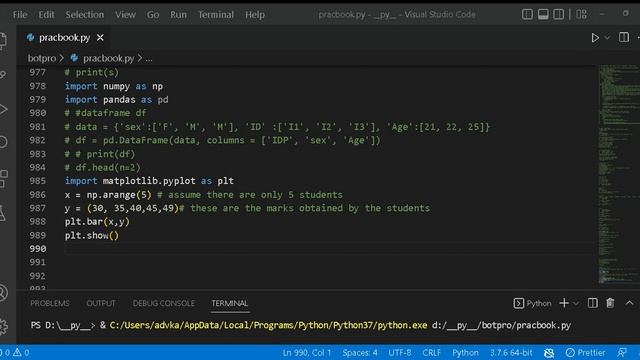Switch to the DEBUG CONSOLE tab
This screenshot has height=360, width=640.
click(164, 303)
